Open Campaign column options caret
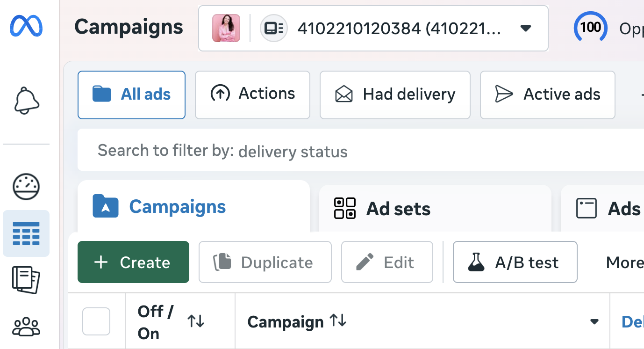The width and height of the screenshot is (644, 349). pyautogui.click(x=594, y=322)
